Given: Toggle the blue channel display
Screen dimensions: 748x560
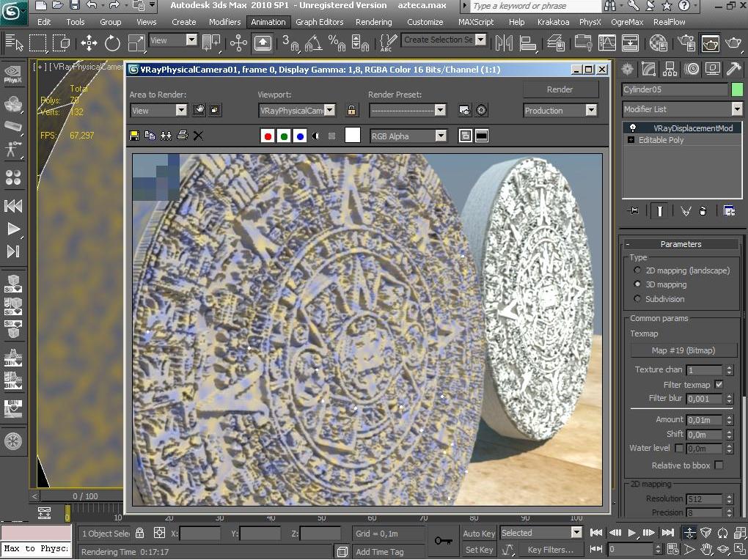Looking at the screenshot, I should (300, 136).
